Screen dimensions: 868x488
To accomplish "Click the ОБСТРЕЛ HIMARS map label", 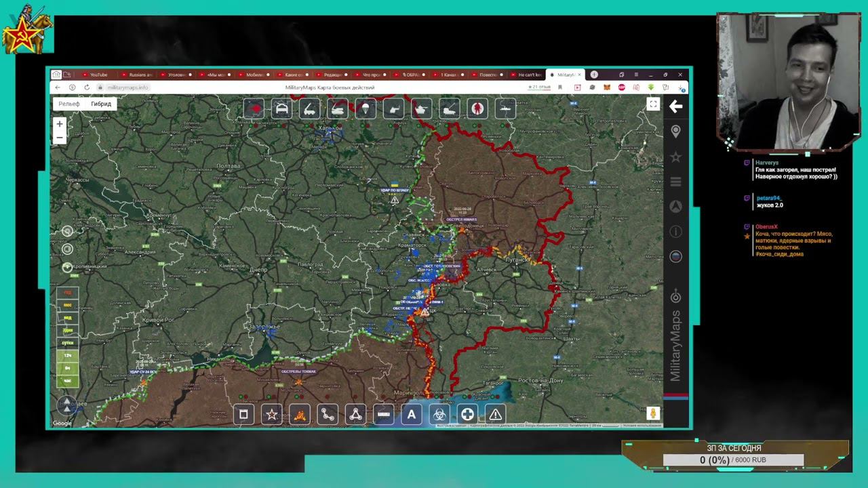I will click(461, 220).
